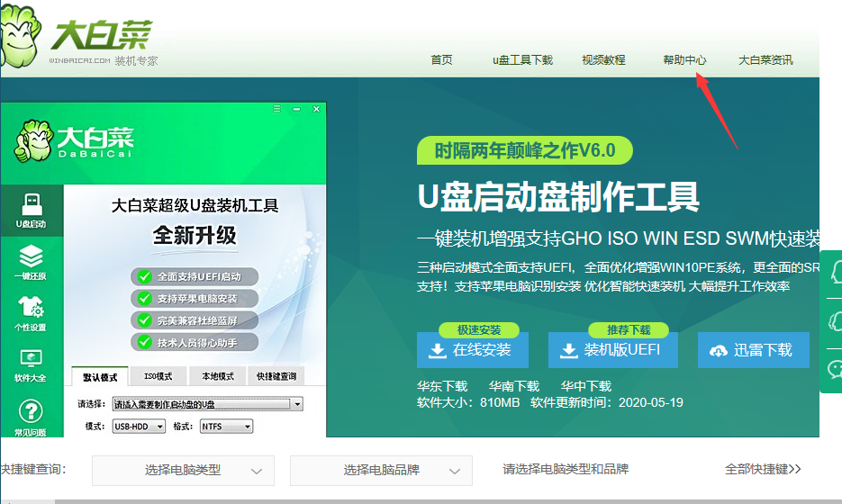Click the U盘启动盘制作工具 headline

point(558,196)
